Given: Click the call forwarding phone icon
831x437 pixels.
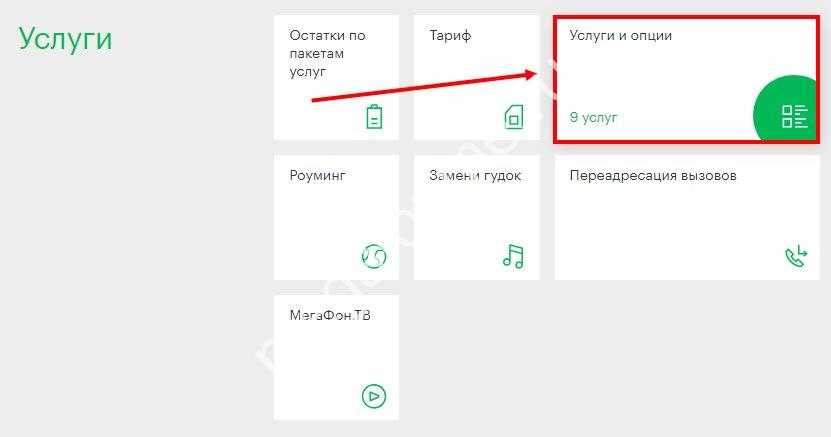Looking at the screenshot, I should (795, 256).
